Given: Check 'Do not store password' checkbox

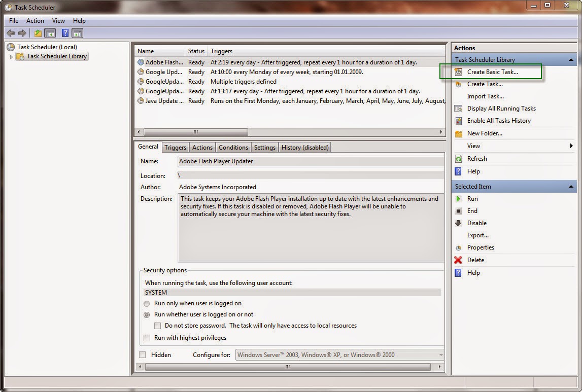Looking at the screenshot, I should point(157,326).
